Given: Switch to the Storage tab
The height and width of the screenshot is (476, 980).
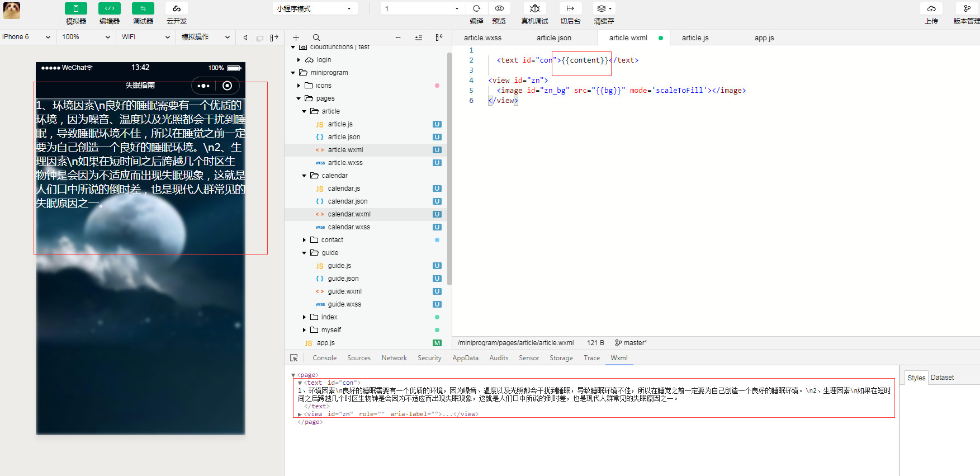Looking at the screenshot, I should click(x=561, y=358).
